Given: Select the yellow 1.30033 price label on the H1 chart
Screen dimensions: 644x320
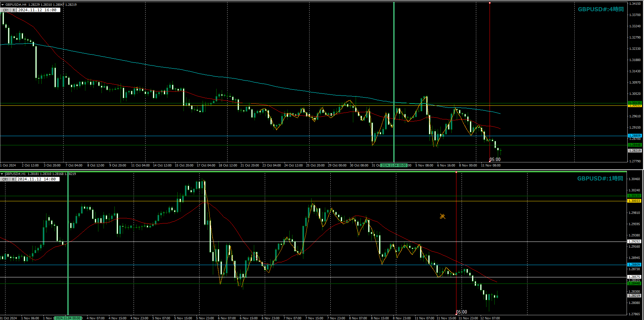Looking at the screenshot, I should pyautogui.click(x=634, y=201).
